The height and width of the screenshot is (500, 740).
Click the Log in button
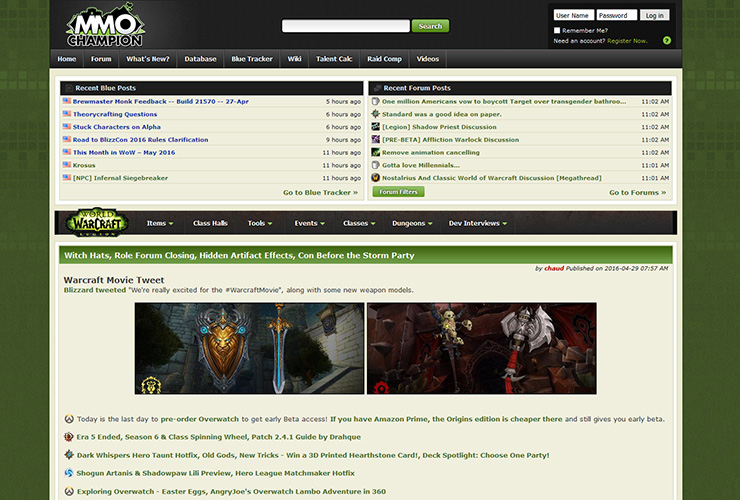(x=655, y=16)
